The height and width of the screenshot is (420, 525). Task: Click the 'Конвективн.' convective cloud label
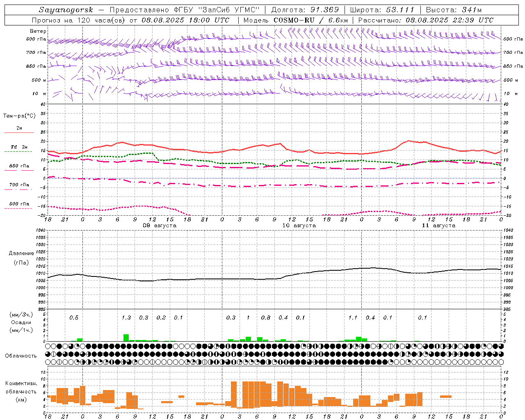(21, 383)
